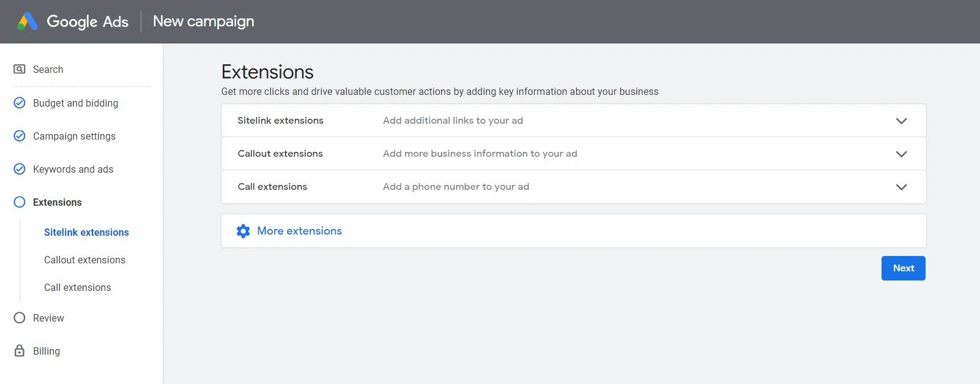The width and height of the screenshot is (980, 384).
Task: Click 'Add a phone number to your ad'
Action: pos(456,187)
